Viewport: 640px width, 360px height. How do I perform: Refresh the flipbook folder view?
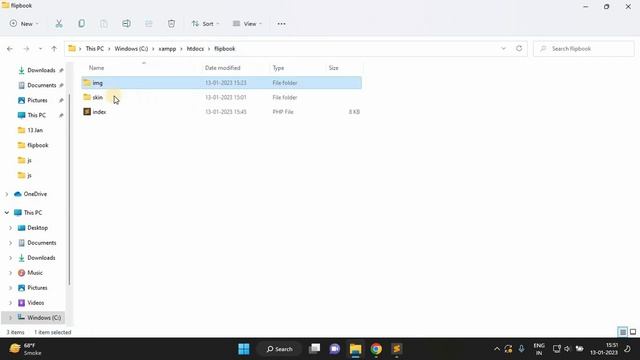[x=519, y=48]
